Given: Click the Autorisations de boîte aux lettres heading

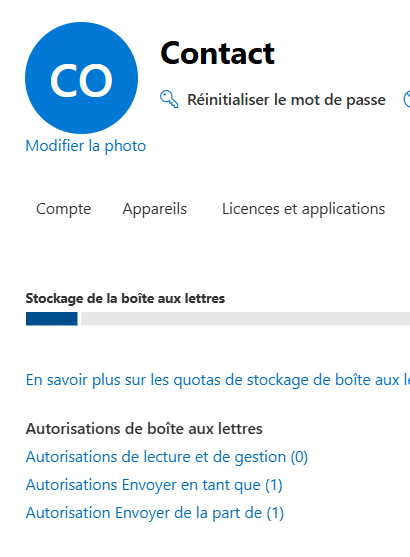Looking at the screenshot, I should [x=144, y=429].
